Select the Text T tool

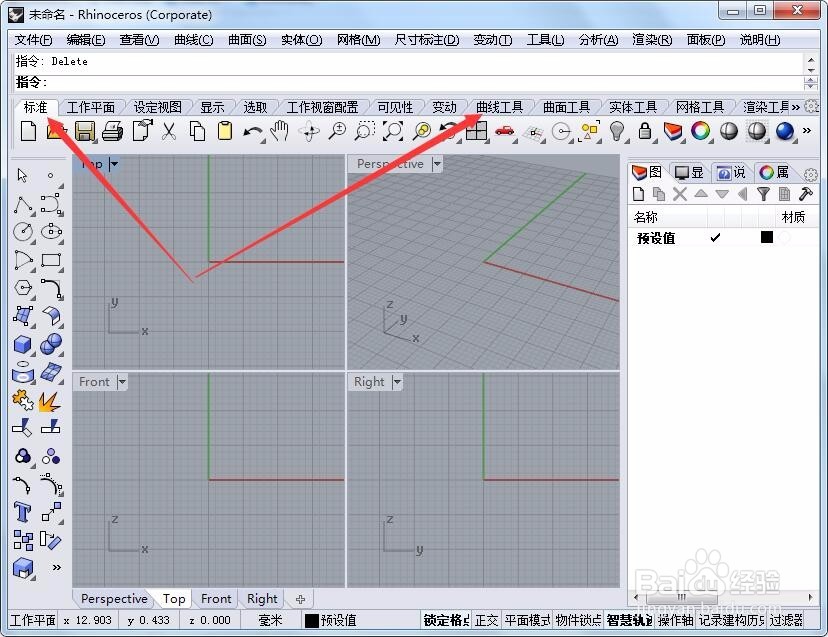pos(23,512)
